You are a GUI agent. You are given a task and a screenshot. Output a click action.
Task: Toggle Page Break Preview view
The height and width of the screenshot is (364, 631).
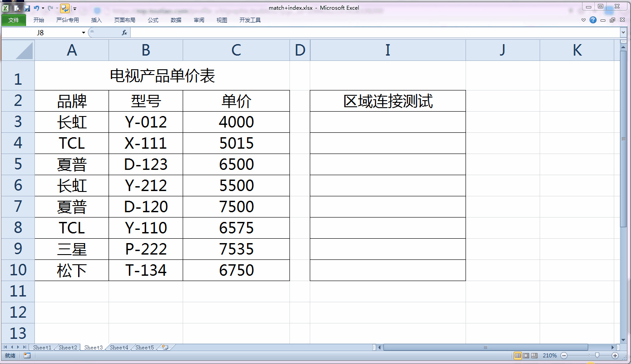[x=534, y=356]
